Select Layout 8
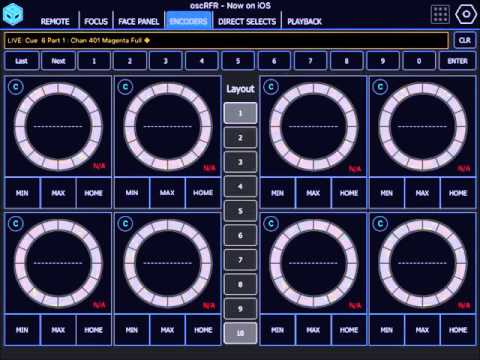The image size is (480, 360). click(240, 284)
